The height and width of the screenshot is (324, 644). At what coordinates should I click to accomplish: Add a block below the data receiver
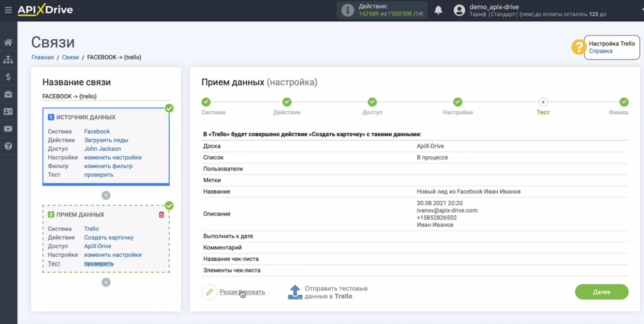(106, 282)
